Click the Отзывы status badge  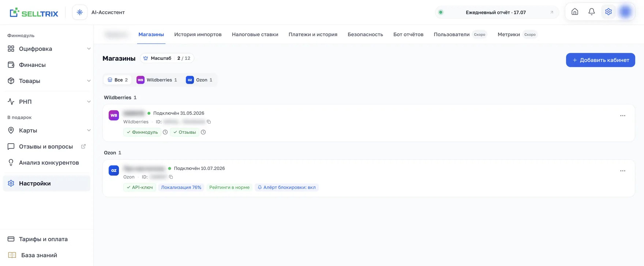click(184, 132)
